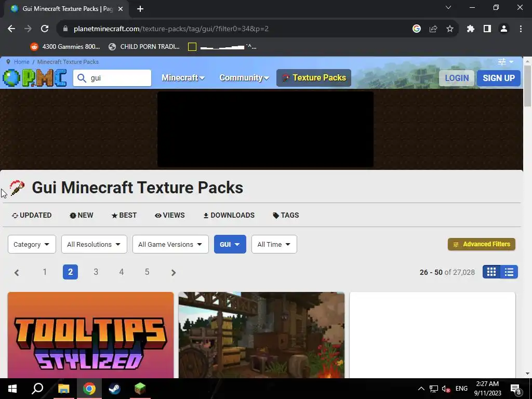Viewport: 532px width, 399px height.
Task: Open the Windows Start menu
Action: click(x=12, y=389)
